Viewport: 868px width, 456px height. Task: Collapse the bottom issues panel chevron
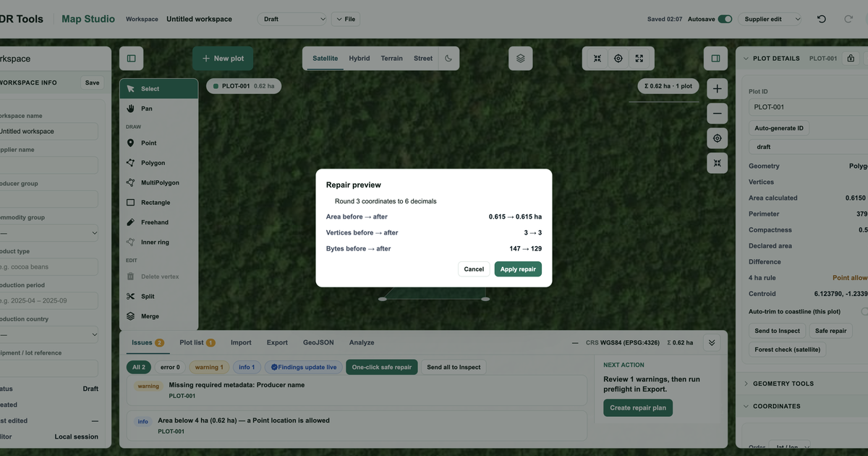point(712,343)
